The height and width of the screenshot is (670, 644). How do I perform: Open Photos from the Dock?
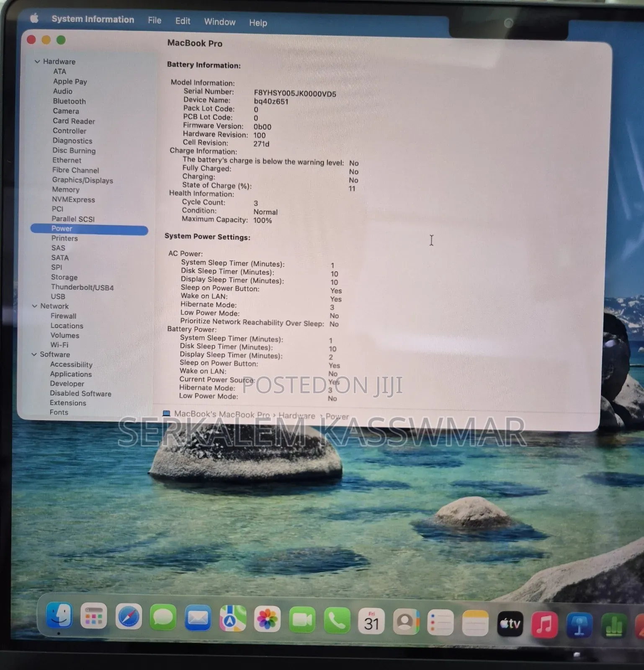coord(267,619)
